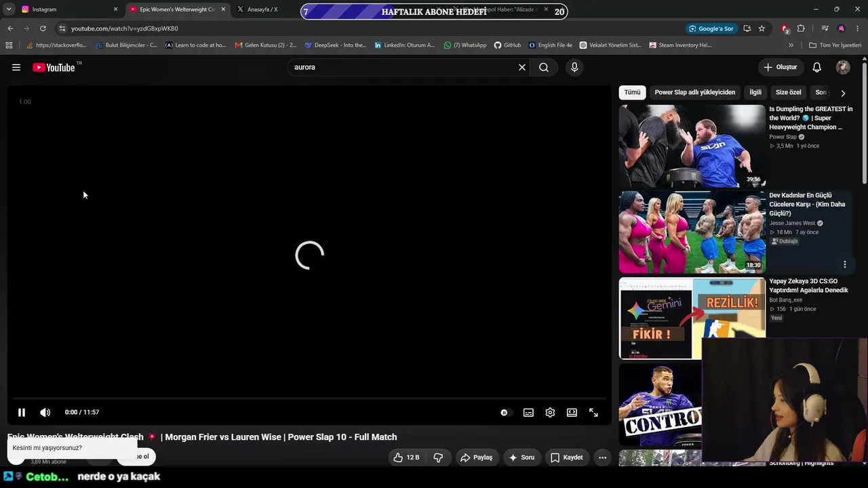Click the Oluştur create button

[781, 67]
